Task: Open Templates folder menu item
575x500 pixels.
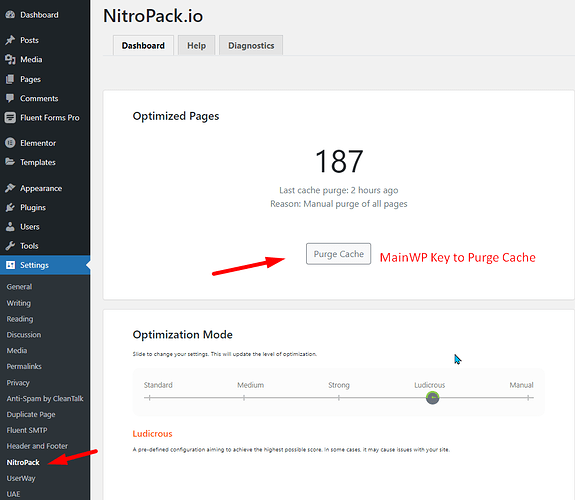Action: 38,162
